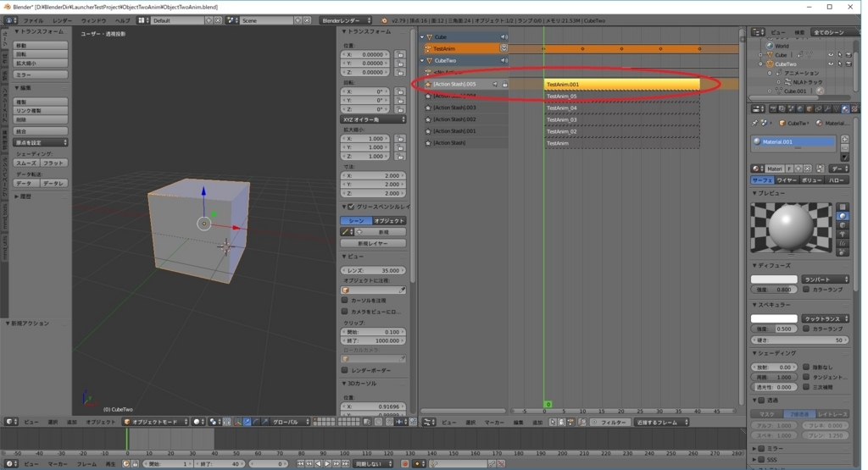Click the solo star on [Action Stash].001
The image size is (868, 470).
(x=428, y=131)
